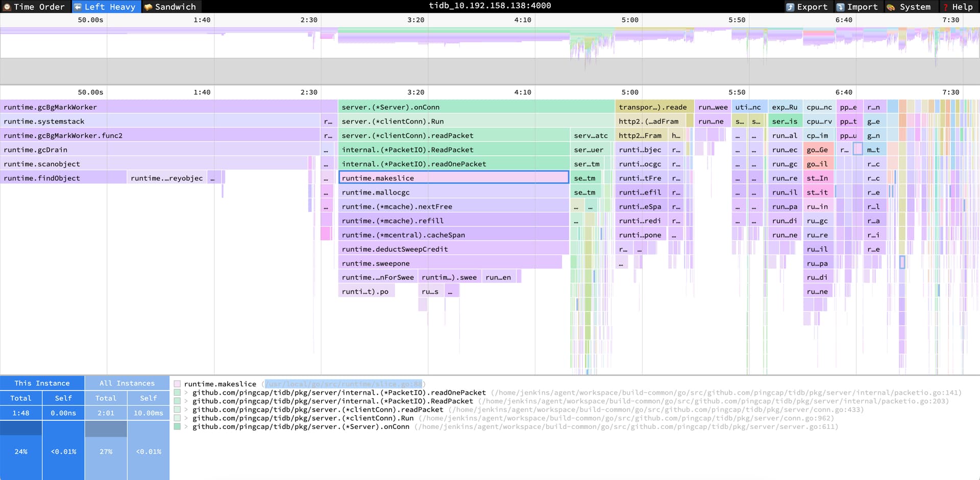Click the left-arrow icon beside Left Heavy
This screenshot has width=980, height=480.
78,7
